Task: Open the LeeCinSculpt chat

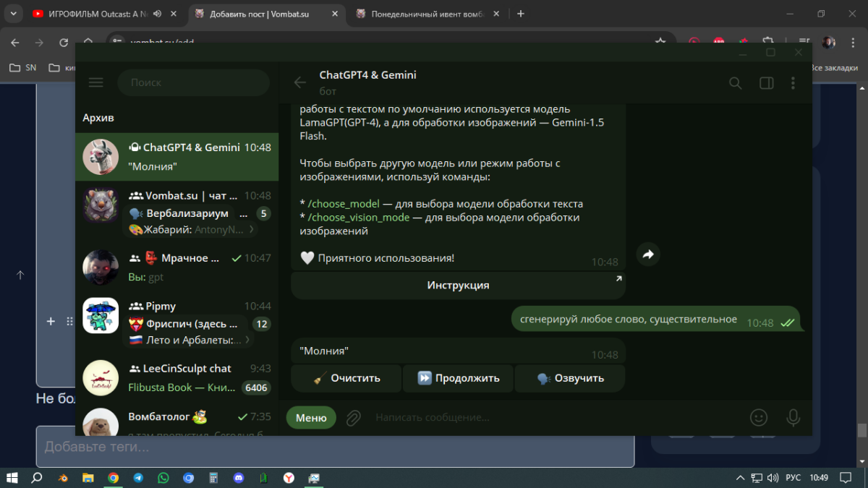Action: pyautogui.click(x=177, y=378)
